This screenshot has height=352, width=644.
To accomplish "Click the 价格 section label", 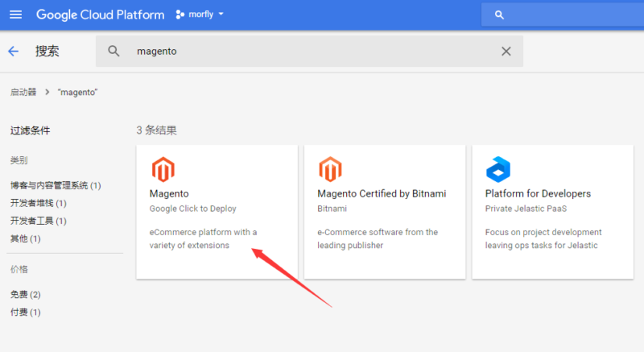I will tap(19, 269).
